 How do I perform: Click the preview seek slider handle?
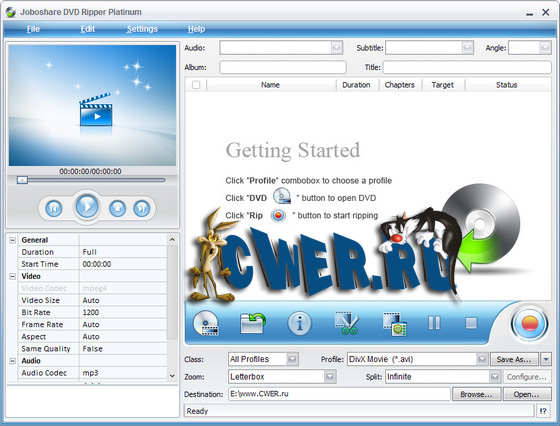[x=22, y=180]
